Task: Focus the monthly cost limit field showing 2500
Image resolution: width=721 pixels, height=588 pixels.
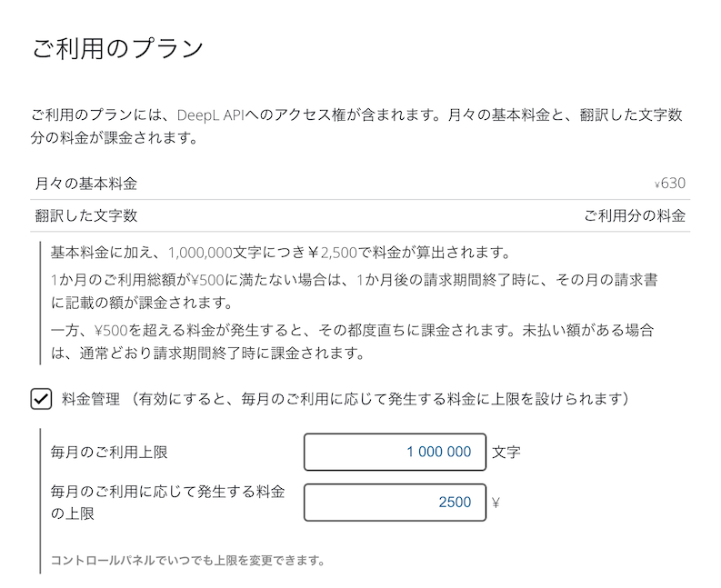Action: coord(395,503)
